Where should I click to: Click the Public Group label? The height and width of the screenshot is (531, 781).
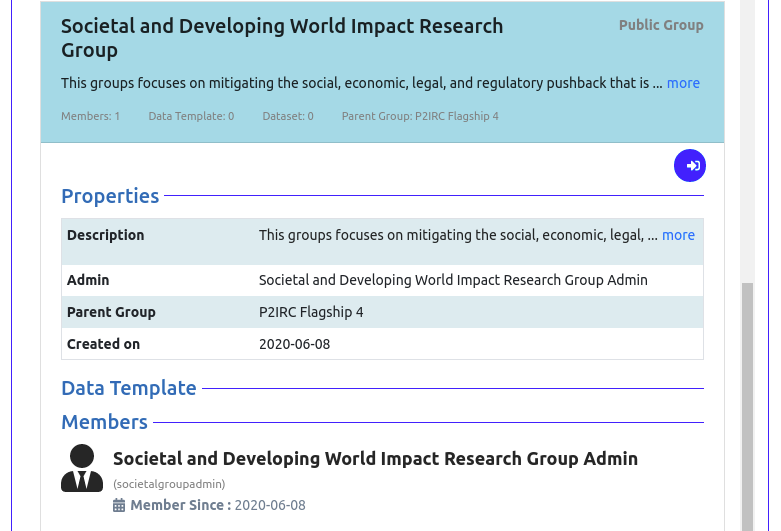661,25
